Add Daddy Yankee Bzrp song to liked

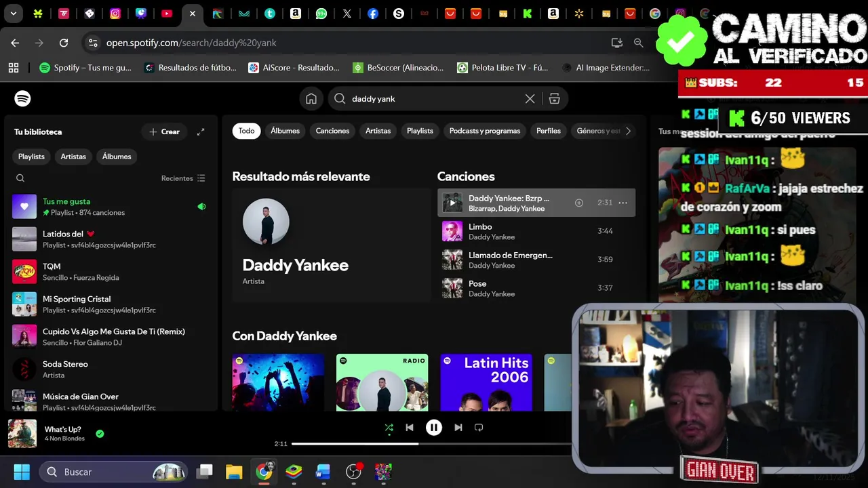[579, 203]
